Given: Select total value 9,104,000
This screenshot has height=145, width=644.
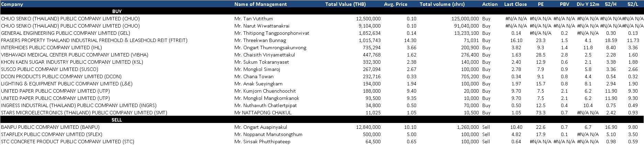Looking at the screenshot, I should [x=370, y=26].
